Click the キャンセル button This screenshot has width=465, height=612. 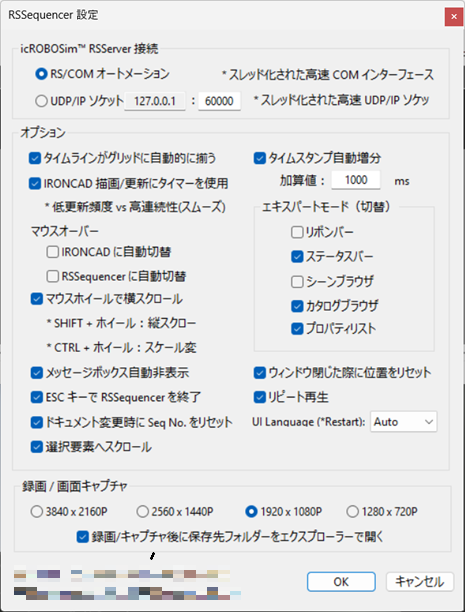click(420, 582)
